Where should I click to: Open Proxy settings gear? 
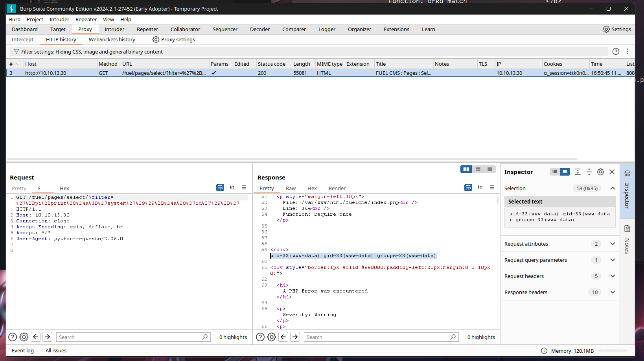156,39
